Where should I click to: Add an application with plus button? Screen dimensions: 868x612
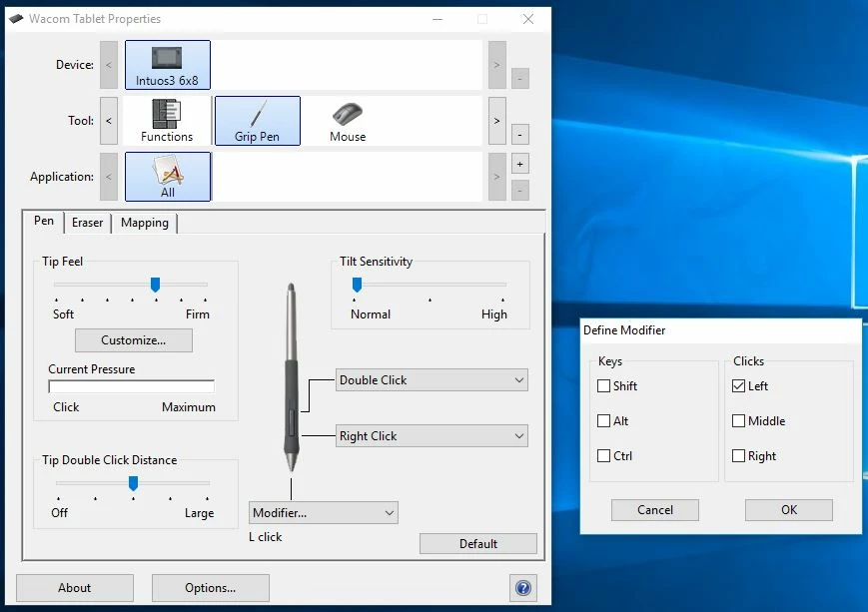click(x=519, y=164)
